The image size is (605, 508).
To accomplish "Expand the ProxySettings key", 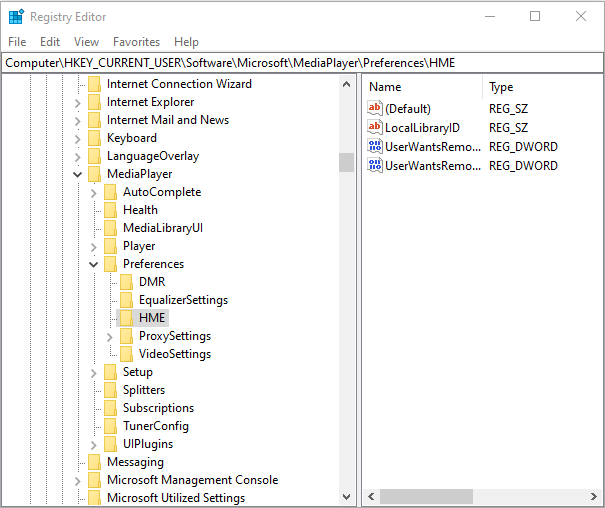I will (x=110, y=337).
